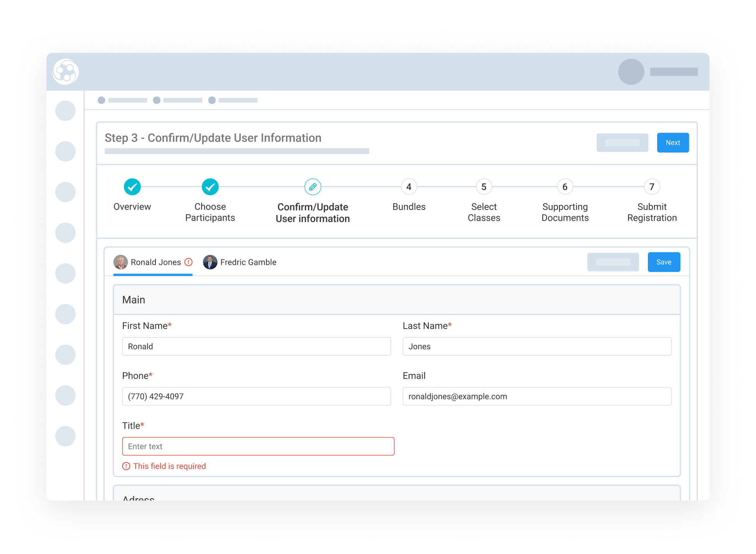Open the user avatar in top-right header
Viewport: 756px width, 554px height.
[x=631, y=72]
